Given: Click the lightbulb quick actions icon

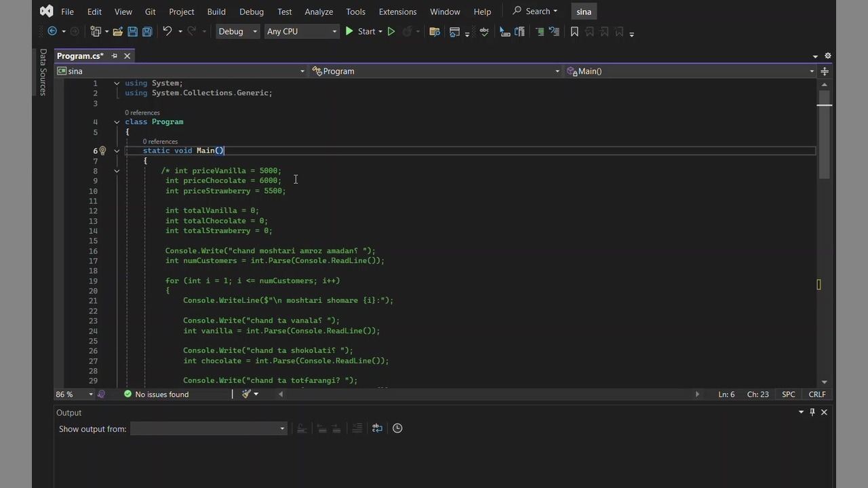Looking at the screenshot, I should click(x=102, y=151).
